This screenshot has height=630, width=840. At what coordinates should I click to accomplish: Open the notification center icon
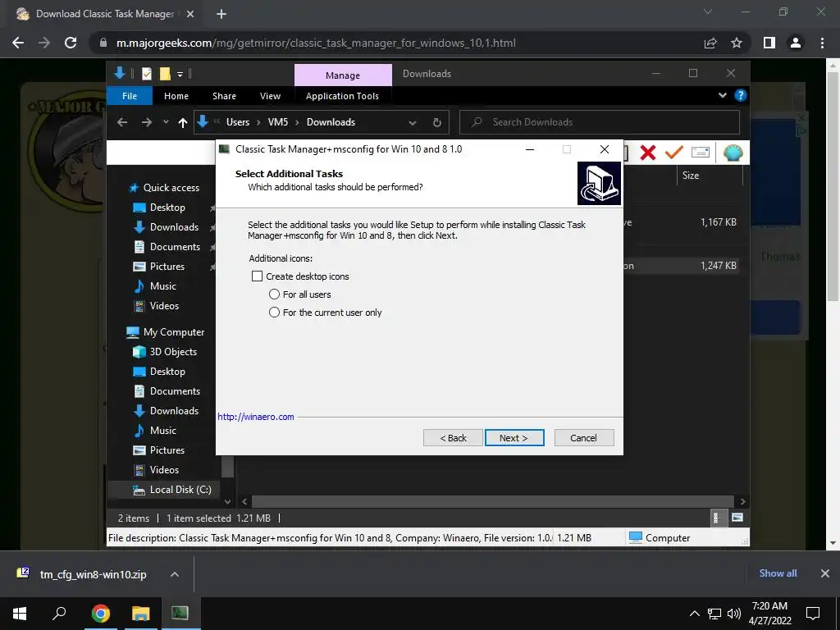click(x=813, y=614)
